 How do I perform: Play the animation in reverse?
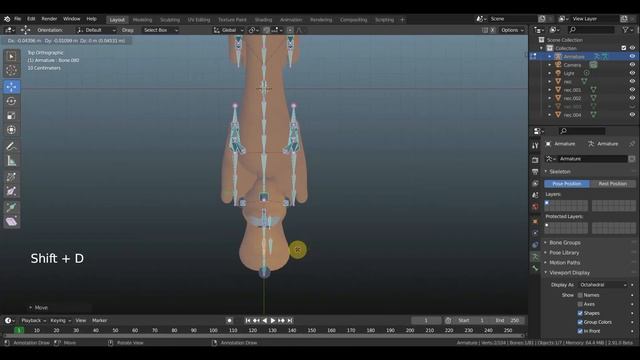[x=264, y=320]
